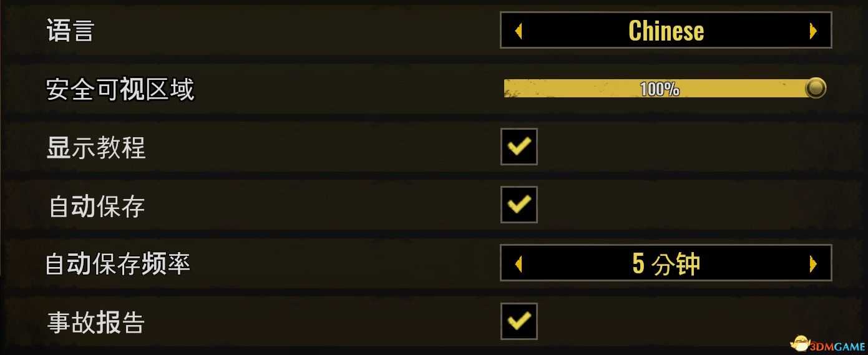Select the 安全可视区域 setting label
The height and width of the screenshot is (355, 868).
tap(120, 89)
